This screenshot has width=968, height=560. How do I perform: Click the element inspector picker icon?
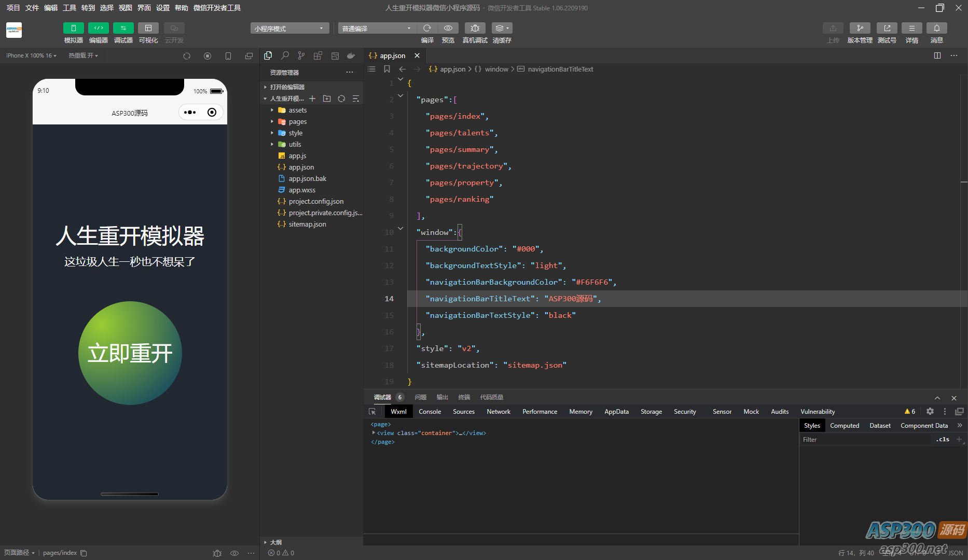click(372, 411)
